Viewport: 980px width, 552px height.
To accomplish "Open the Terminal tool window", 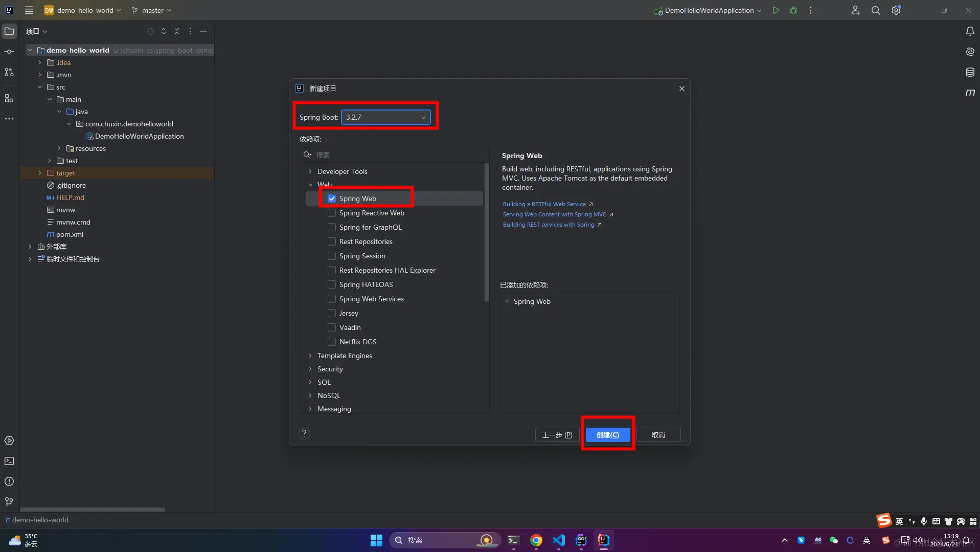I will point(9,461).
